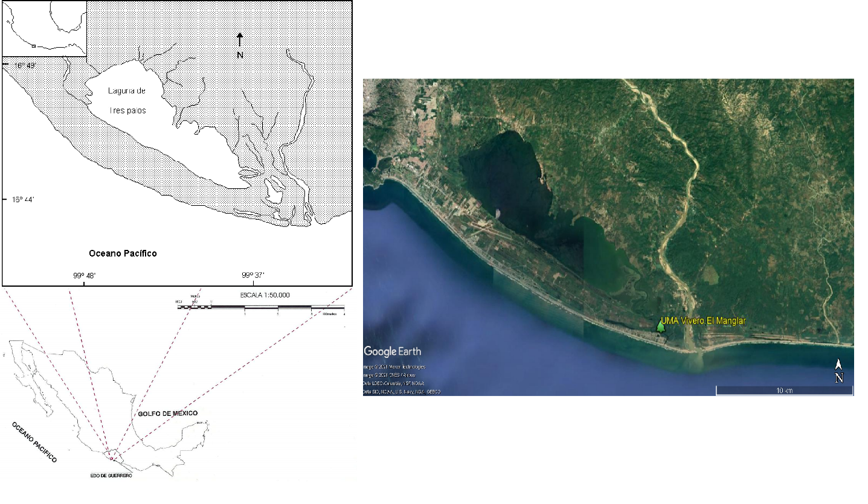
Task: Select the green tree placemark icon
Action: click(660, 325)
